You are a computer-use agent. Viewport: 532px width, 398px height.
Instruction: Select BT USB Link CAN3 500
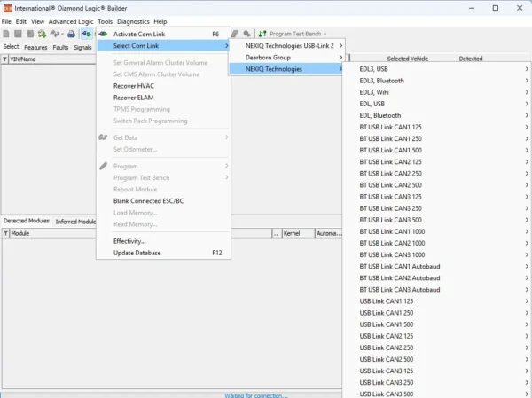coord(437,220)
